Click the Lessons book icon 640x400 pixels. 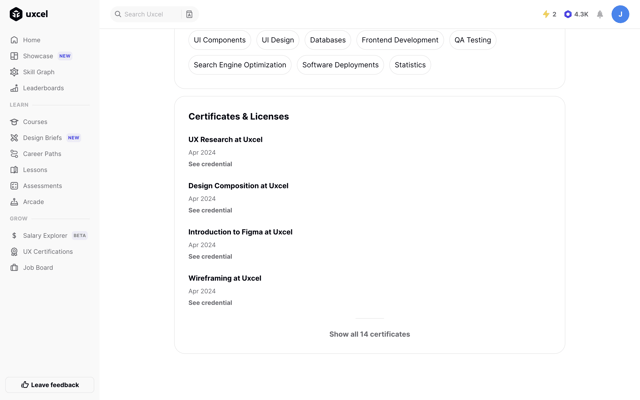(x=14, y=169)
